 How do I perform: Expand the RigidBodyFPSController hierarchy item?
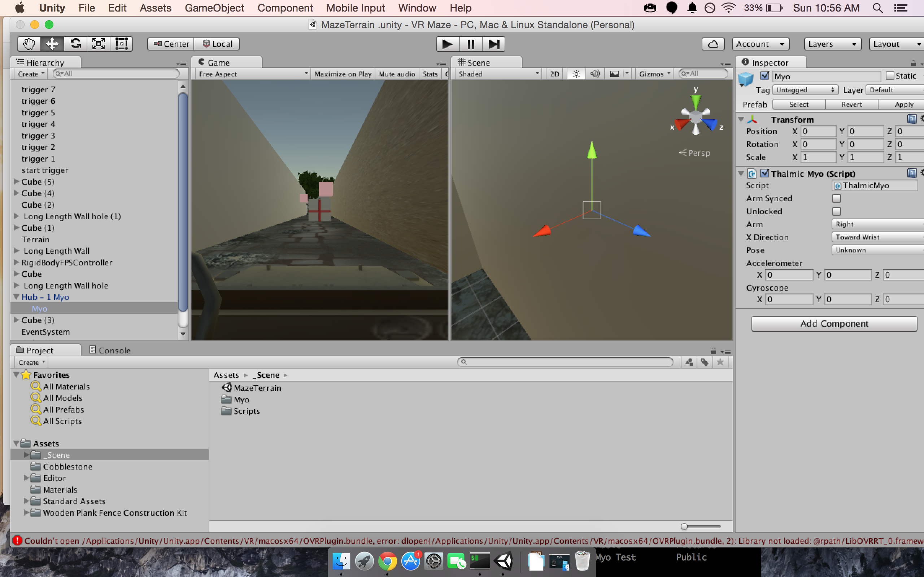(16, 262)
